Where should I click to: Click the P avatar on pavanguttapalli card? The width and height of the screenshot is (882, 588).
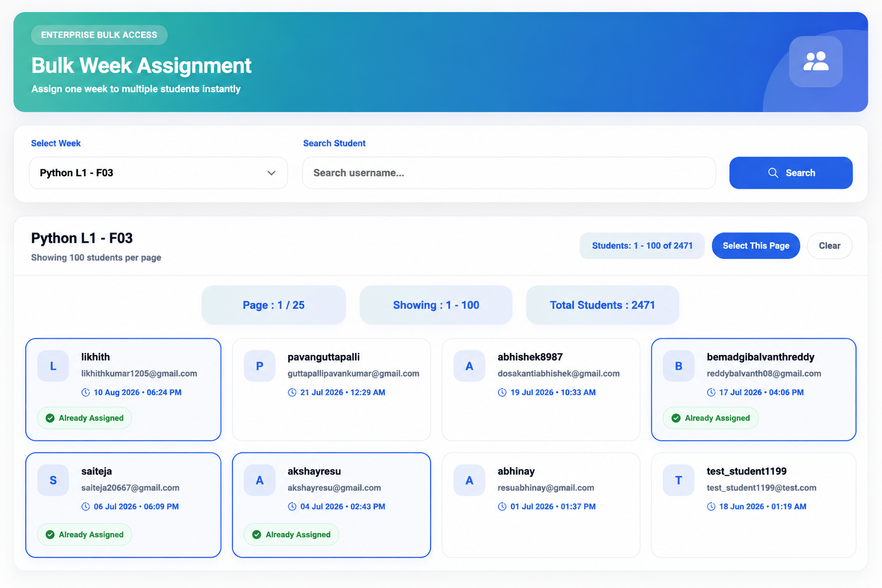tap(260, 366)
